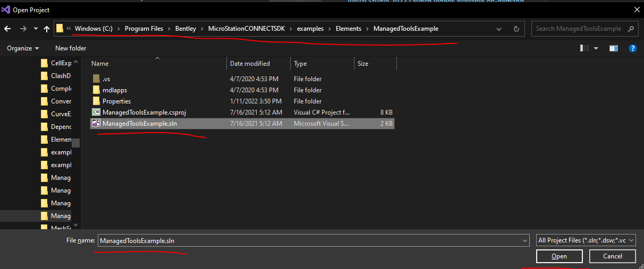The image size is (644, 269).
Task: Open the help icon
Action: [632, 48]
